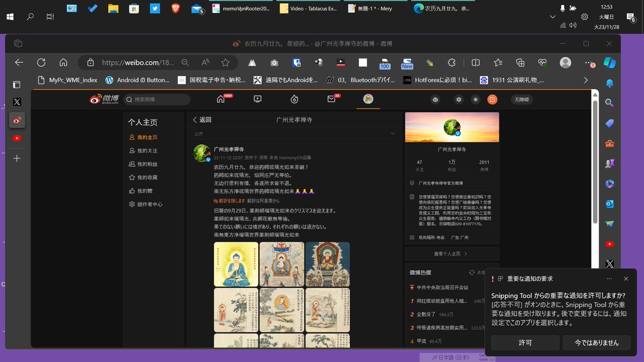Show hidden tray icons chevron
The height and width of the screenshot is (362, 644).
pos(552,17)
